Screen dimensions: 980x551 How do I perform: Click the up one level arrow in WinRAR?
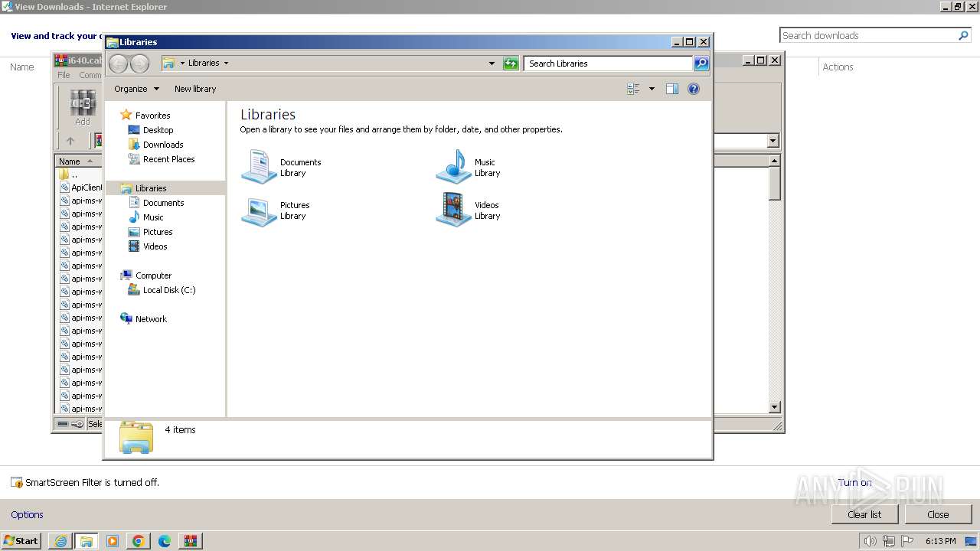(x=70, y=141)
